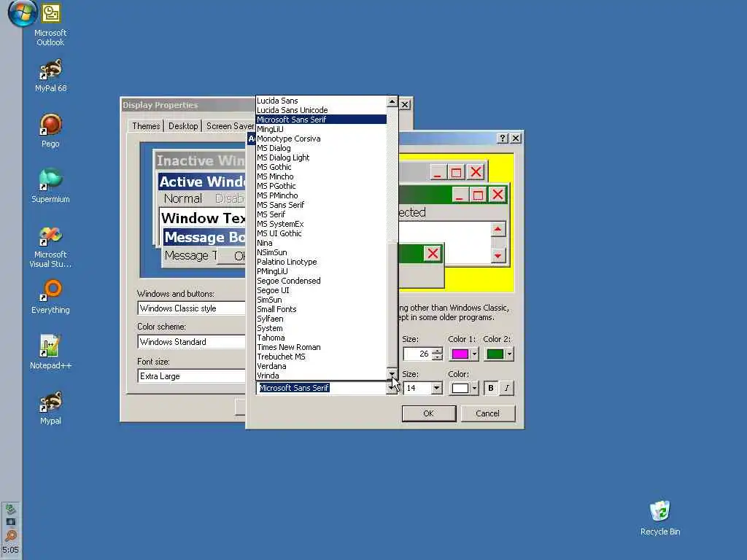Collapse the font name combo box
Screen dimensions: 747x560
[392, 388]
